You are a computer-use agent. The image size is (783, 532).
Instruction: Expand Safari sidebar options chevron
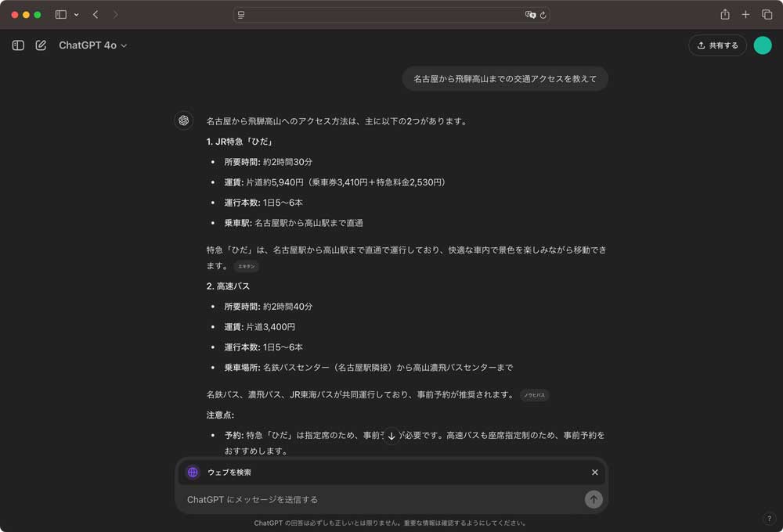(77, 14)
